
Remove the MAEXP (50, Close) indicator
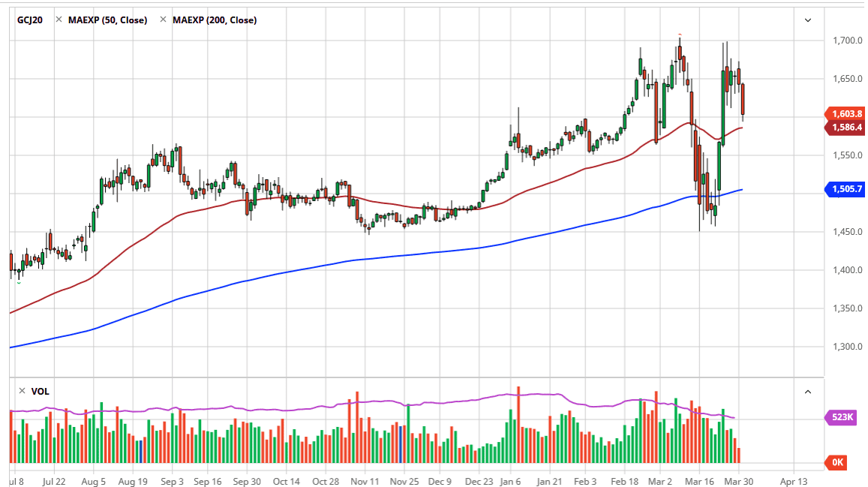point(59,20)
